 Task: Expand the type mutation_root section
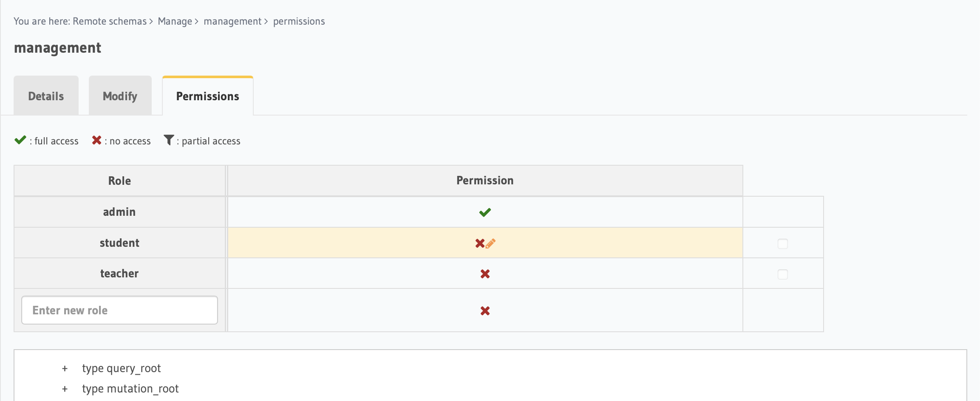[x=65, y=389]
